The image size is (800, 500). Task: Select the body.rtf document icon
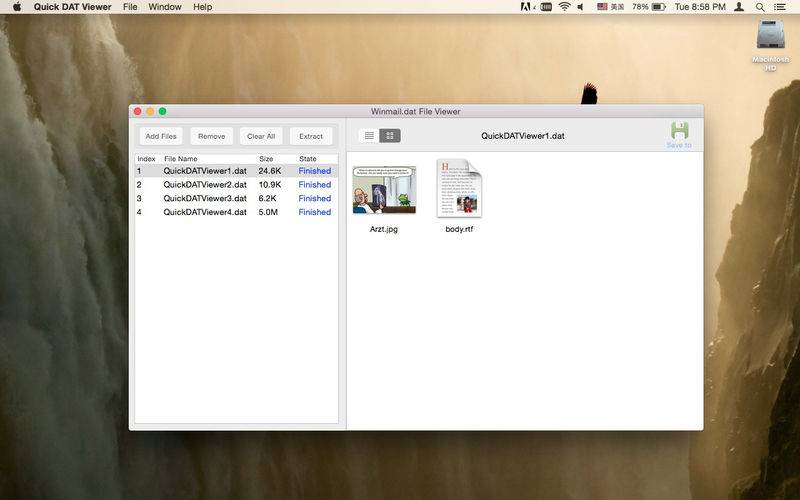tap(459, 189)
